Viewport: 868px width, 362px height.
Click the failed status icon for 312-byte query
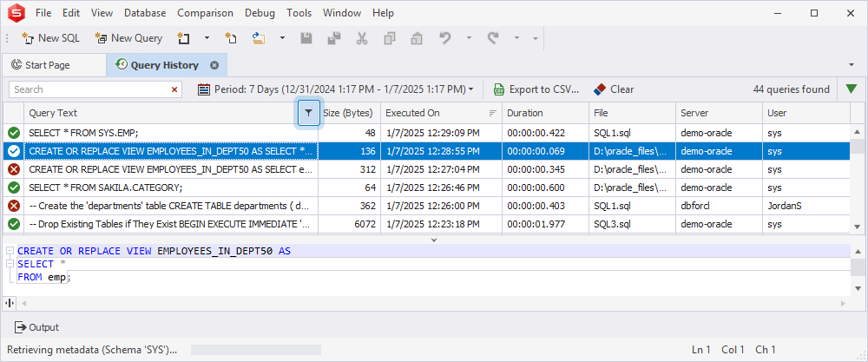coord(14,169)
